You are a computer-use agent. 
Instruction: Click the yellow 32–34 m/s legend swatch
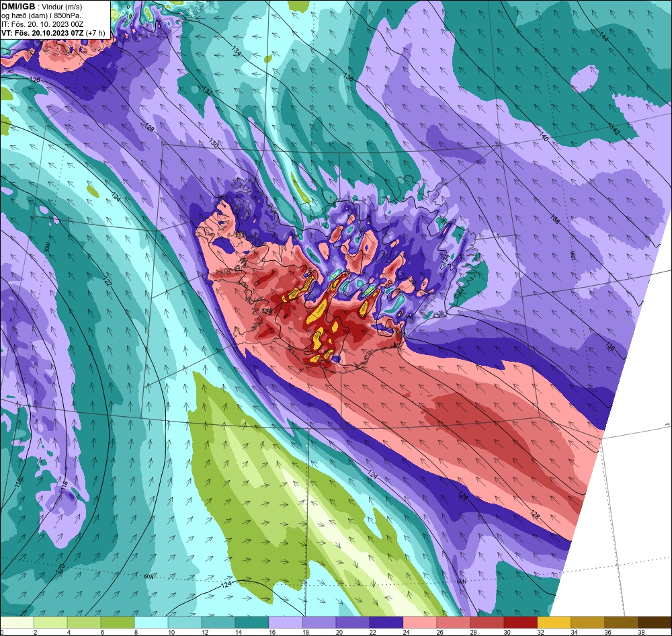click(554, 623)
